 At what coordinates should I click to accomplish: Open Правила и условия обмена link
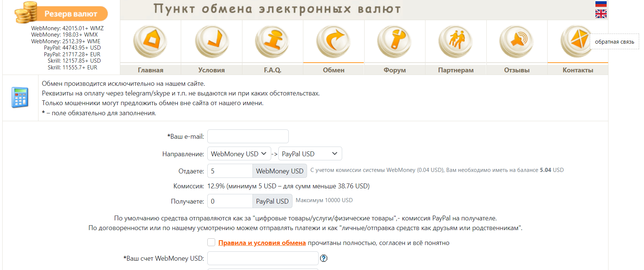[x=262, y=243]
